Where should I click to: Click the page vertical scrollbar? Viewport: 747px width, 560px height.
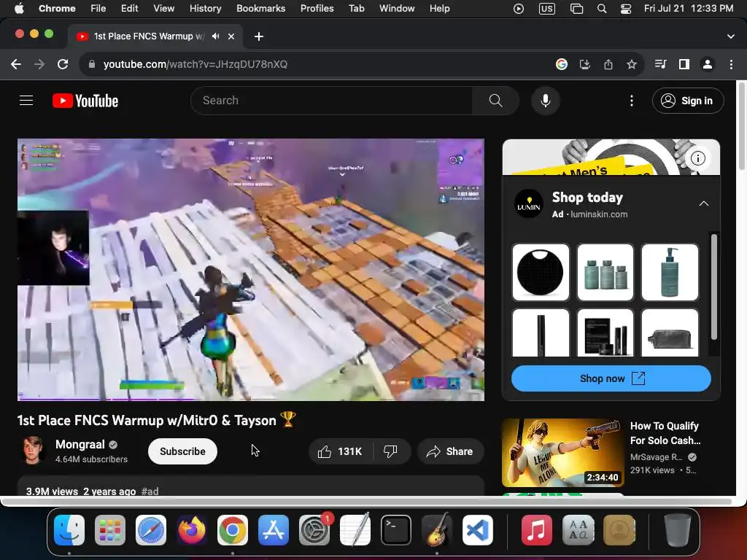pos(741,126)
